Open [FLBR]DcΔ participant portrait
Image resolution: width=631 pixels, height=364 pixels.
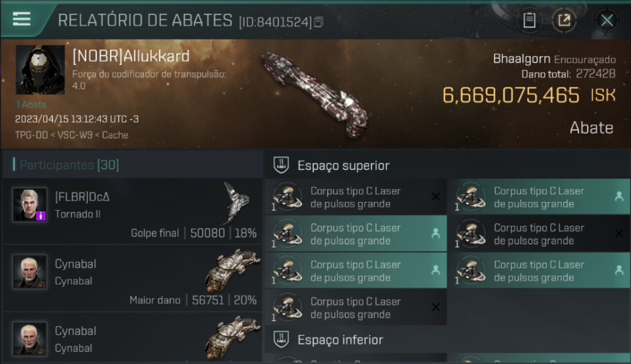(x=30, y=204)
